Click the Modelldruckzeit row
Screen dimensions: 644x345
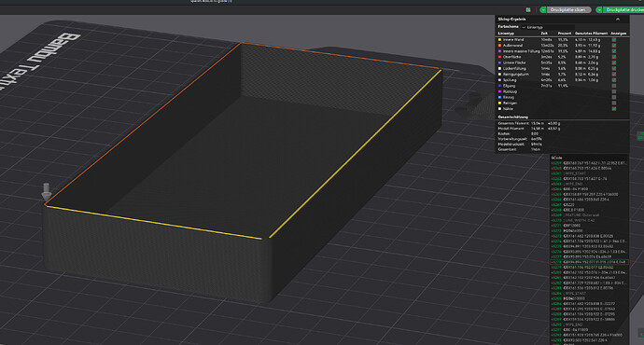pyautogui.click(x=520, y=144)
